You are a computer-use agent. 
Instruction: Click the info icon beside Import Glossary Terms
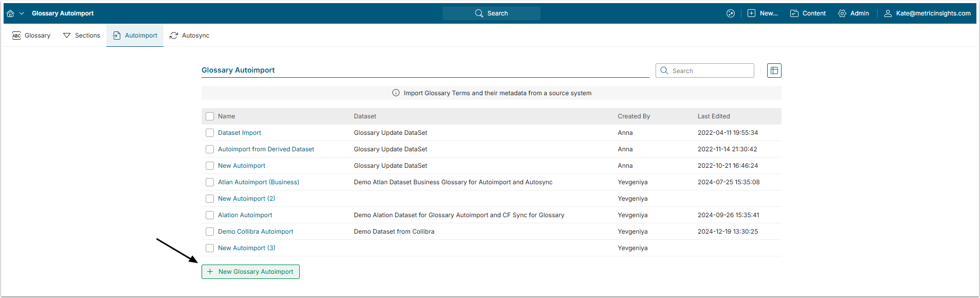[x=396, y=93]
